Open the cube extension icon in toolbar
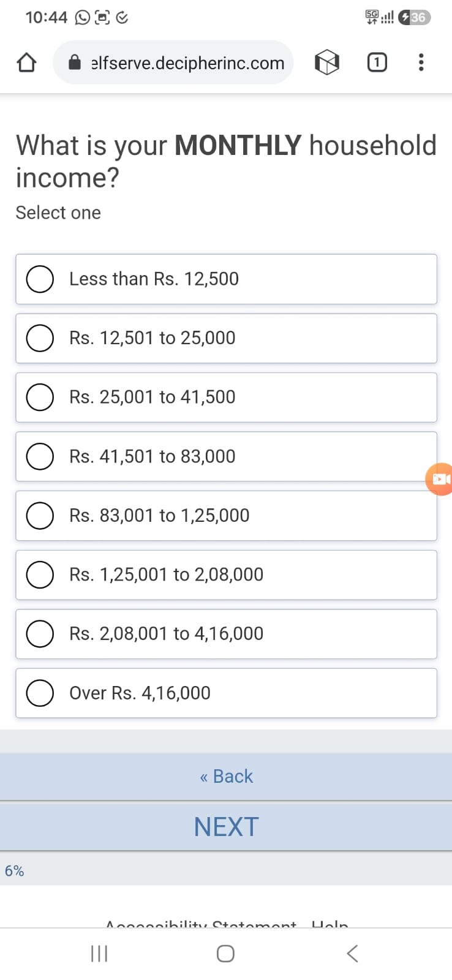This screenshot has height=980, width=452. click(x=327, y=62)
